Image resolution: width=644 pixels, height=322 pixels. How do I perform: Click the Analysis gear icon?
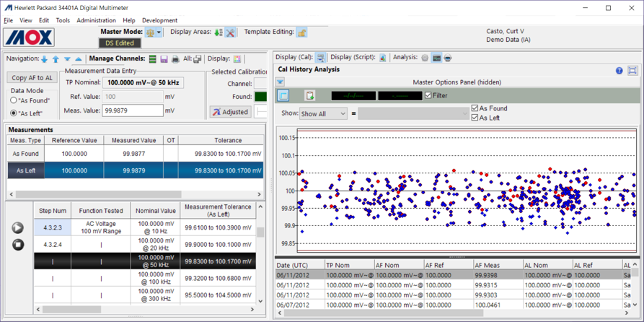[x=425, y=58]
